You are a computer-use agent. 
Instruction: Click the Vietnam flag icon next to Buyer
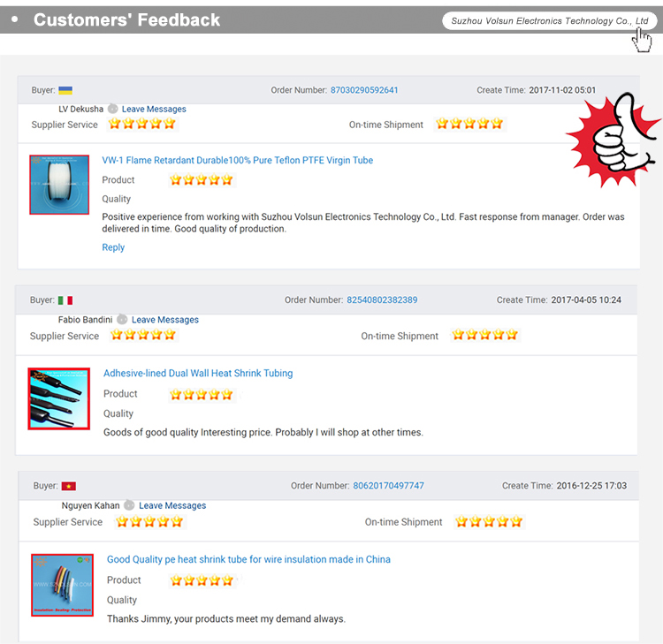point(68,487)
